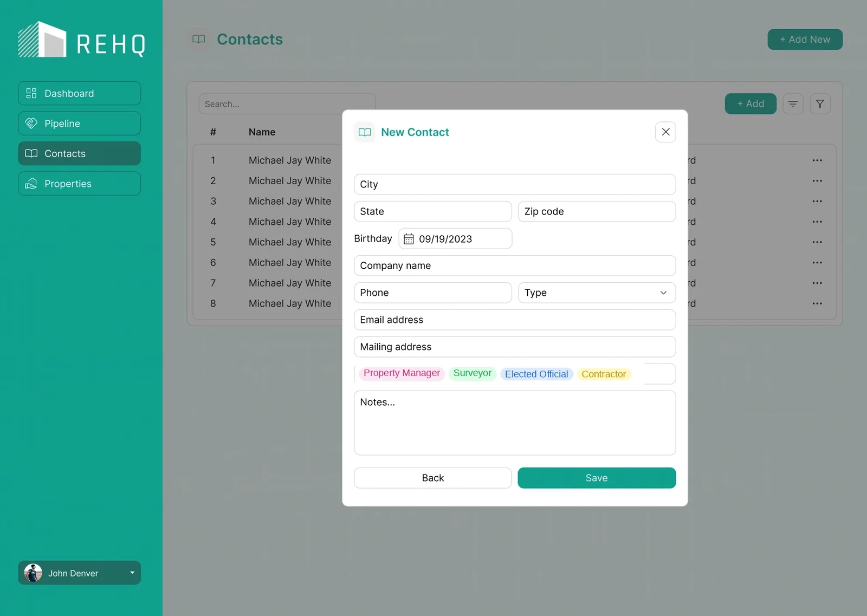Select the Elected Official tag

[536, 374]
